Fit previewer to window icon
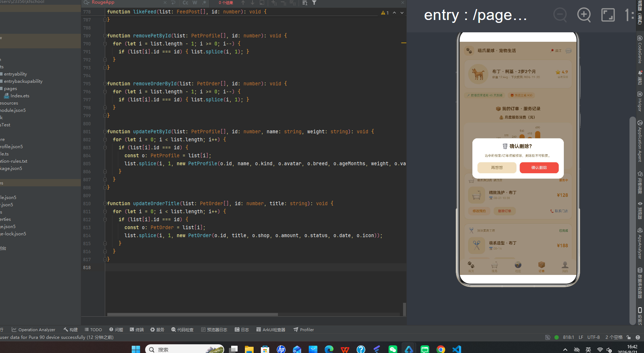The width and height of the screenshot is (644, 353). point(608,15)
